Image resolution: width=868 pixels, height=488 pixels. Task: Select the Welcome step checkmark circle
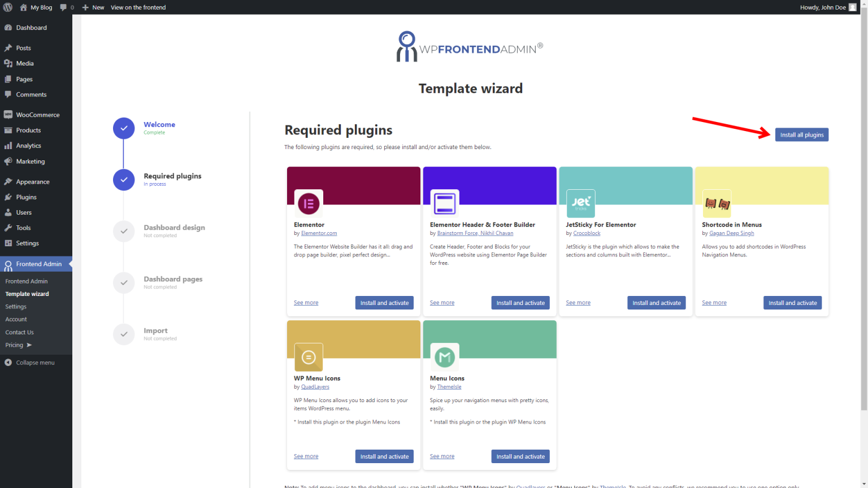(124, 128)
